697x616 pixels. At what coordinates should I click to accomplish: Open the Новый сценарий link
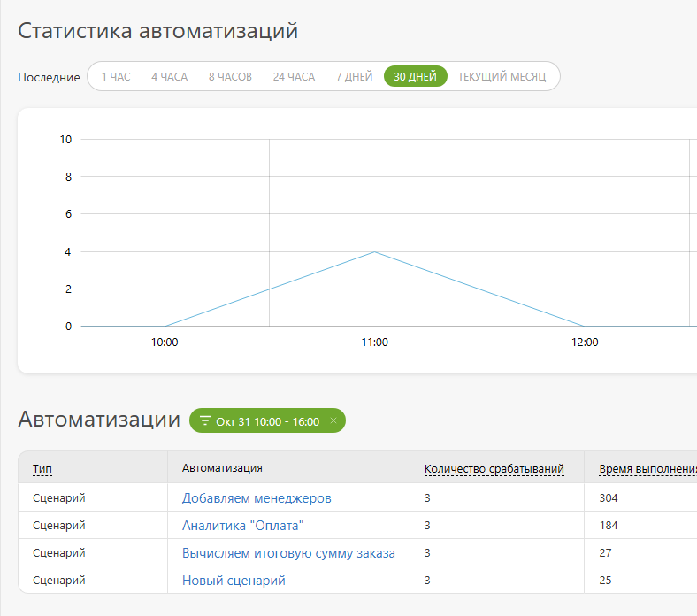point(234,581)
